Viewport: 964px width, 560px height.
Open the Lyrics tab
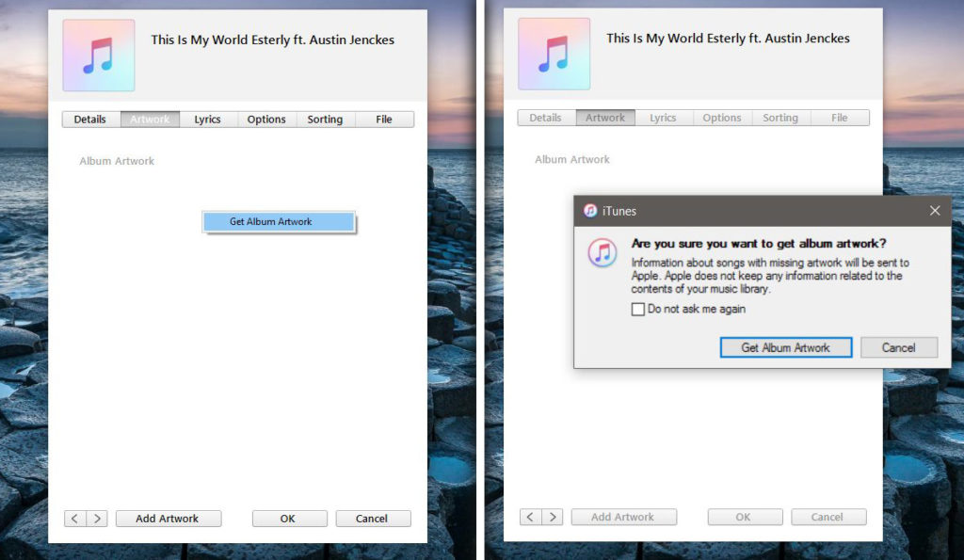click(x=208, y=119)
